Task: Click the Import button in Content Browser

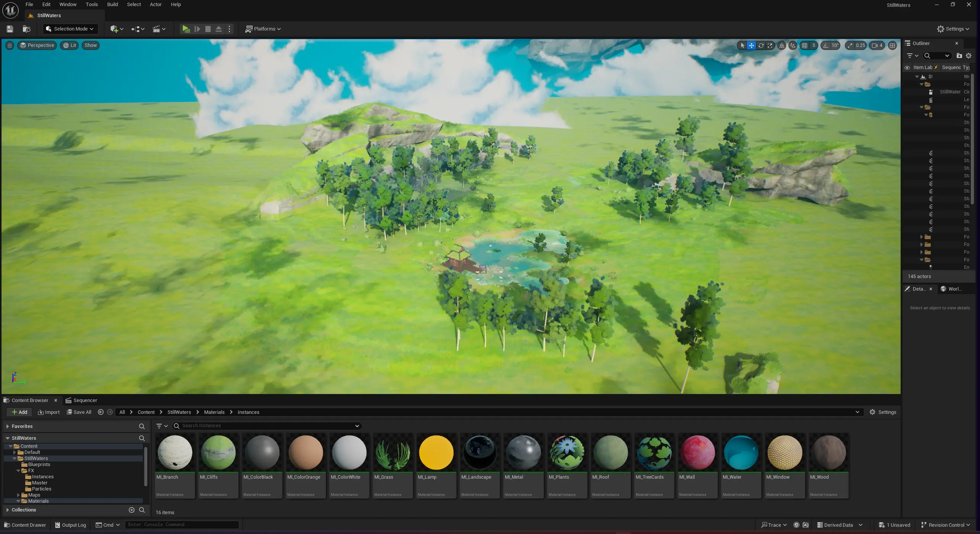Action: (49, 412)
